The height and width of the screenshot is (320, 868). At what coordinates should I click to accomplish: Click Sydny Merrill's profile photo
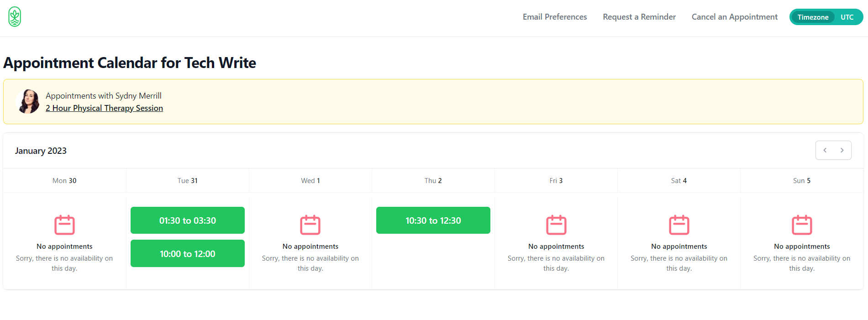[28, 101]
